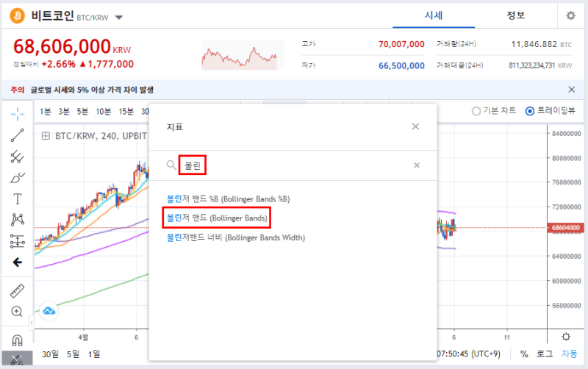Open chart settings gear below price axis
Screen dimensions: 588x369
point(566,337)
